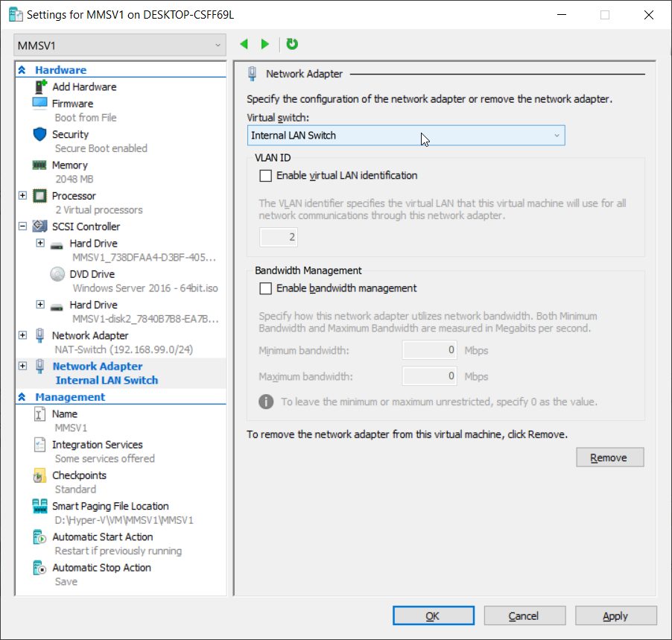Click the info icon in Bandwidth Management
The width and height of the screenshot is (672, 640).
266,402
